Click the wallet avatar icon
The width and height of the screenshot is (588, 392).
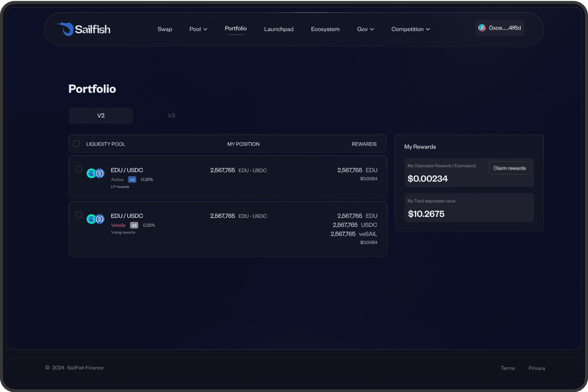click(x=482, y=28)
